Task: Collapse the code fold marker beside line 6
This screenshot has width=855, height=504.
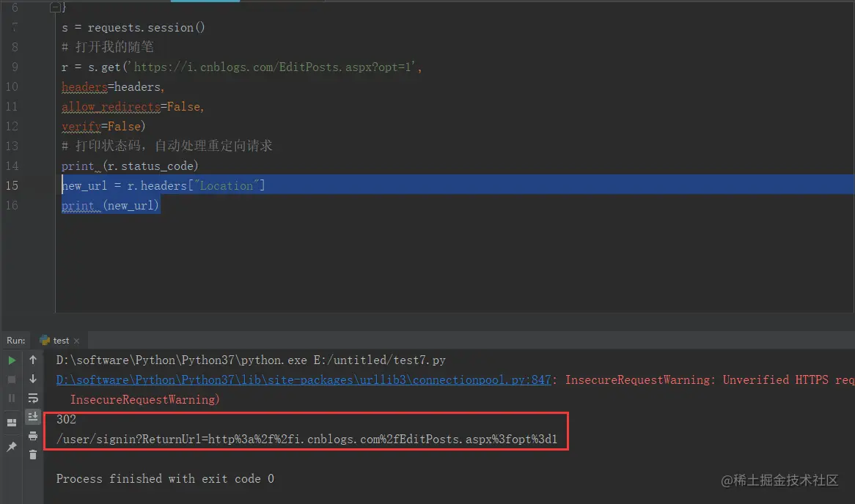Action: point(55,7)
